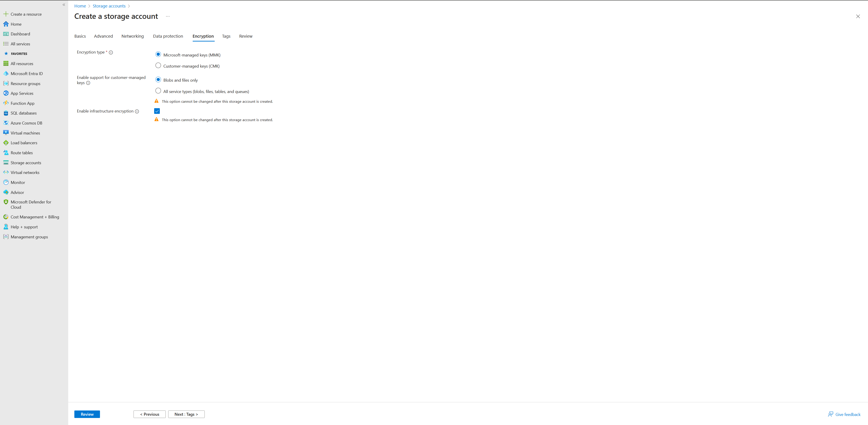This screenshot has width=868, height=425.
Task: Switch to the Advanced tab
Action: [x=103, y=36]
